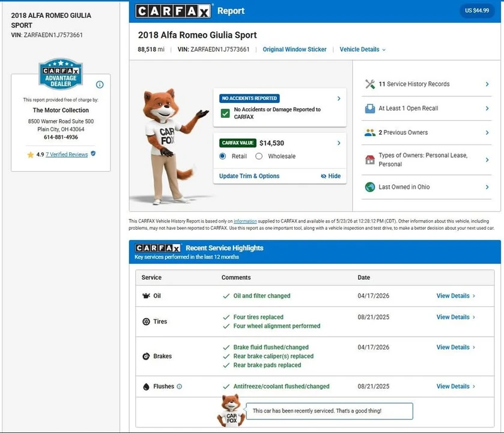
Task: Open the Types of Owners chevron
Action: pos(487,159)
